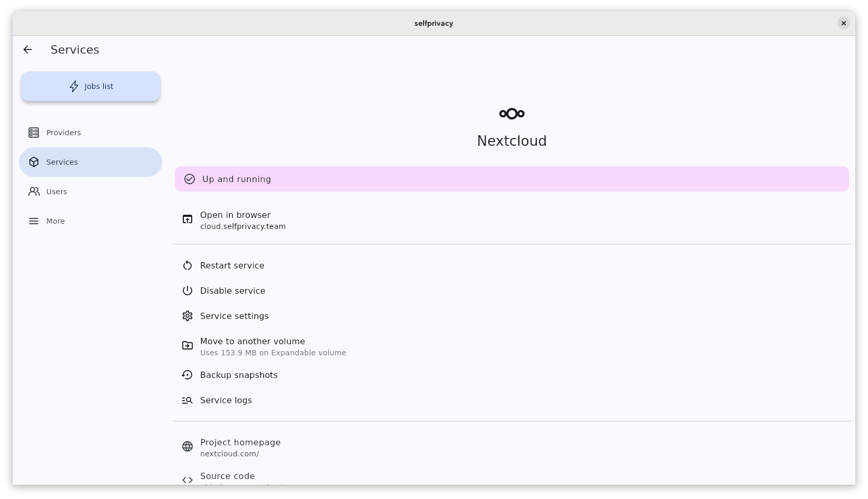Go back using the arrow icon
The image size is (868, 499).
pyautogui.click(x=27, y=49)
